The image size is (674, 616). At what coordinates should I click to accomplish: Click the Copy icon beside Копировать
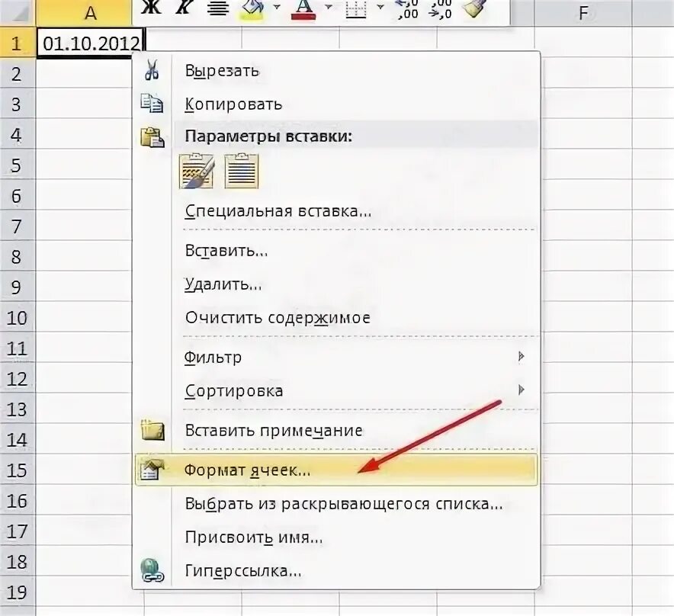click(x=152, y=103)
